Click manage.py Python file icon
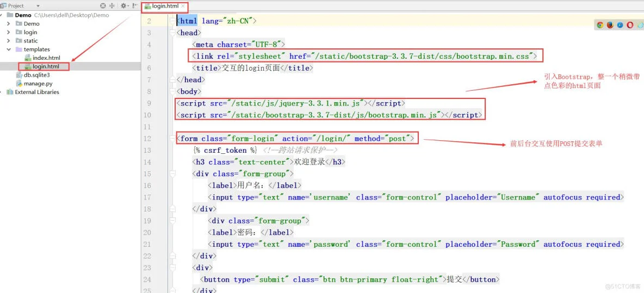 click(x=19, y=84)
